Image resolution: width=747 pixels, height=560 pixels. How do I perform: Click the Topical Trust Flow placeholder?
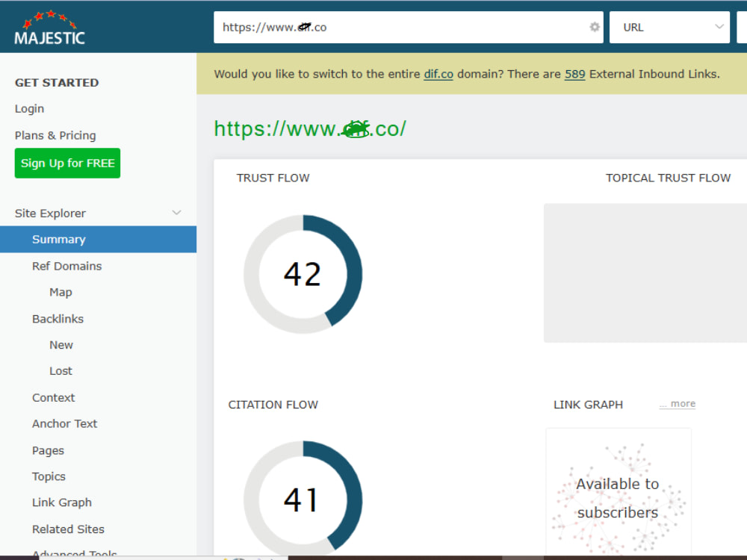click(x=645, y=273)
